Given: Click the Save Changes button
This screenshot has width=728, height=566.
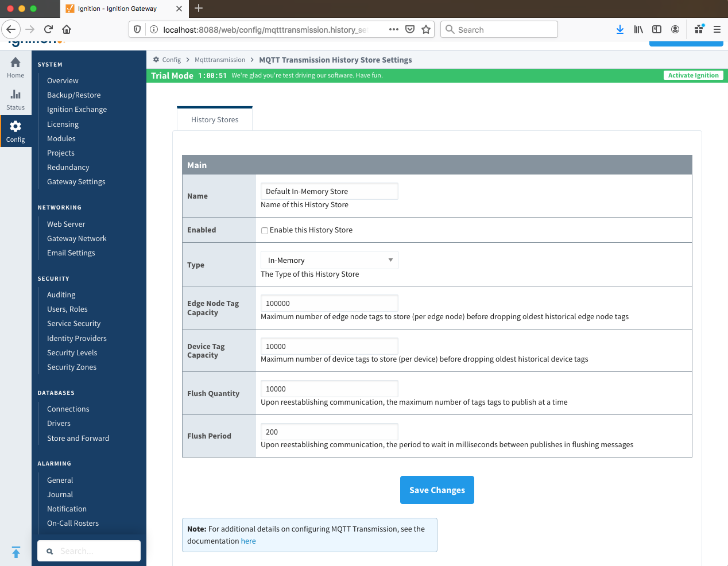Looking at the screenshot, I should (437, 490).
